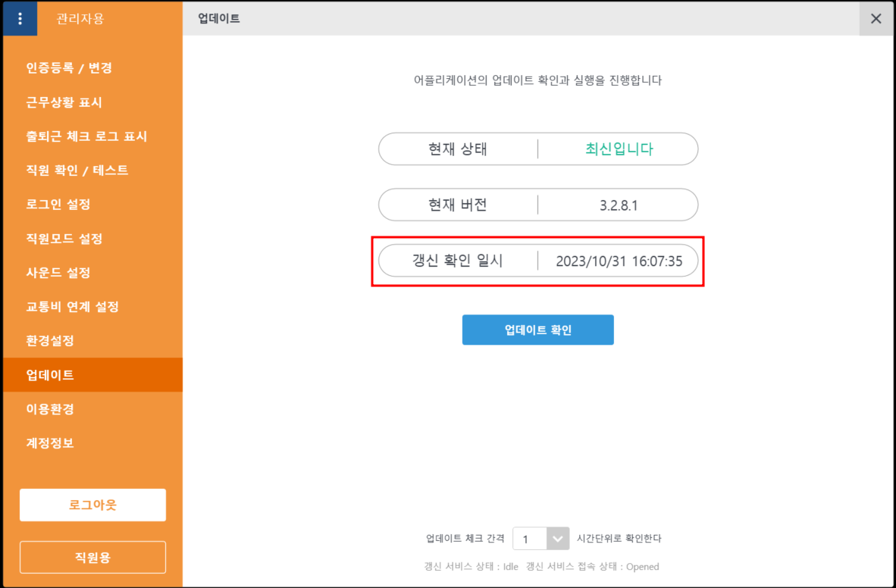Open 계정정보 in sidebar
This screenshot has height=588, width=896.
click(50, 443)
